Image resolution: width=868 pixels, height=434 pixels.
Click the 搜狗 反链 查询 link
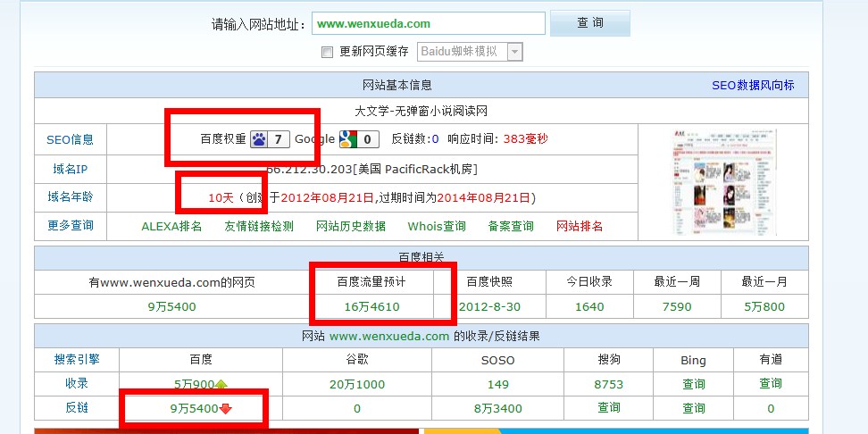pos(608,407)
